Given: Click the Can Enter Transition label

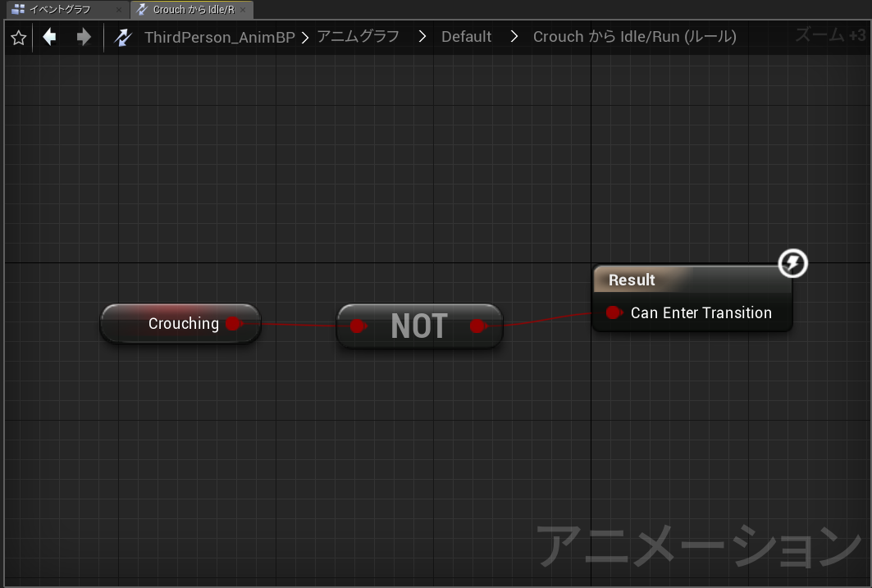Looking at the screenshot, I should coord(701,313).
